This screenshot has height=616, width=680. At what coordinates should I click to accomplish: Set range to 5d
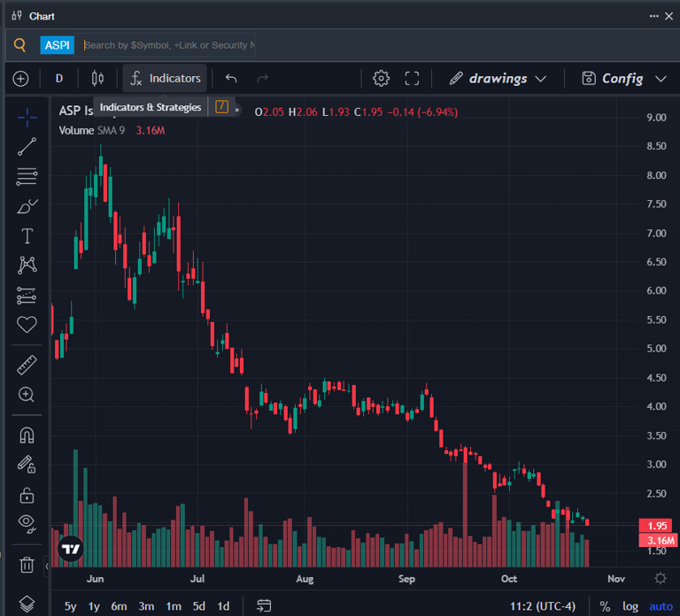pos(199,606)
